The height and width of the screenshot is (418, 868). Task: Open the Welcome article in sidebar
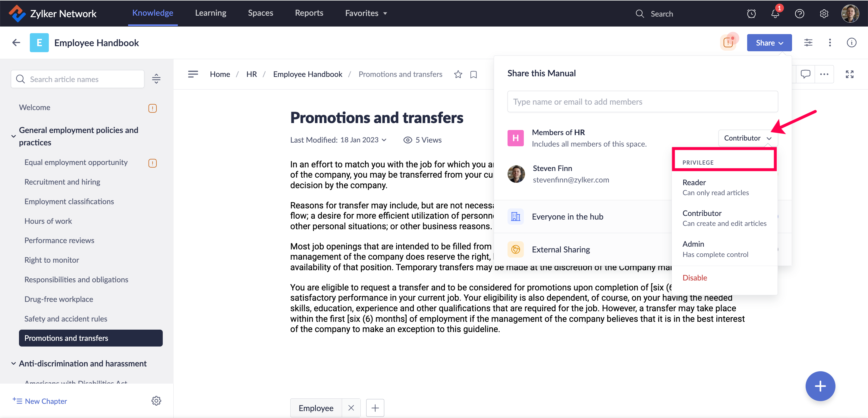(34, 107)
